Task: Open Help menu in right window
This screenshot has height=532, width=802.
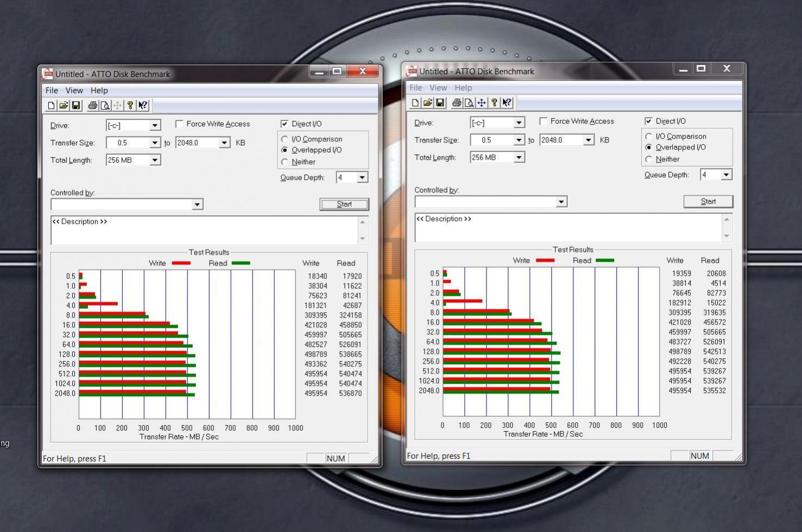Action: (x=463, y=88)
